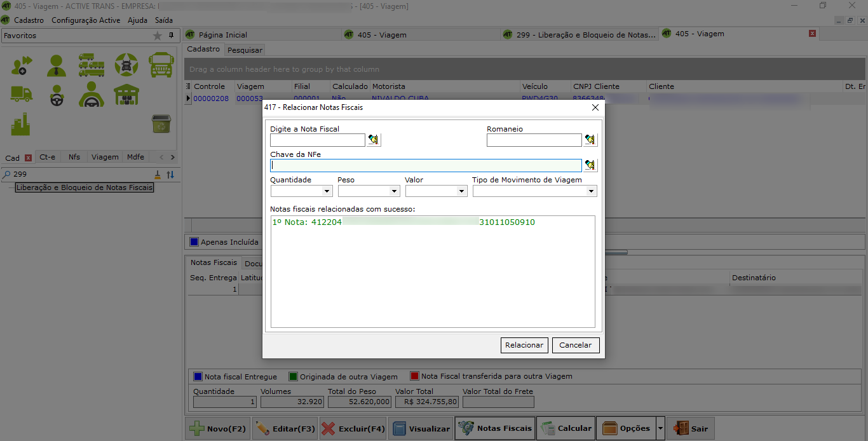The height and width of the screenshot is (441, 868).
Task: Click the search icon next to Romaneio field
Action: coord(590,140)
